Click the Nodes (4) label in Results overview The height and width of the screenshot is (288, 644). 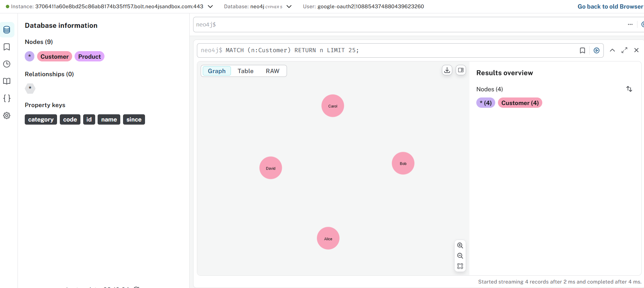point(490,89)
